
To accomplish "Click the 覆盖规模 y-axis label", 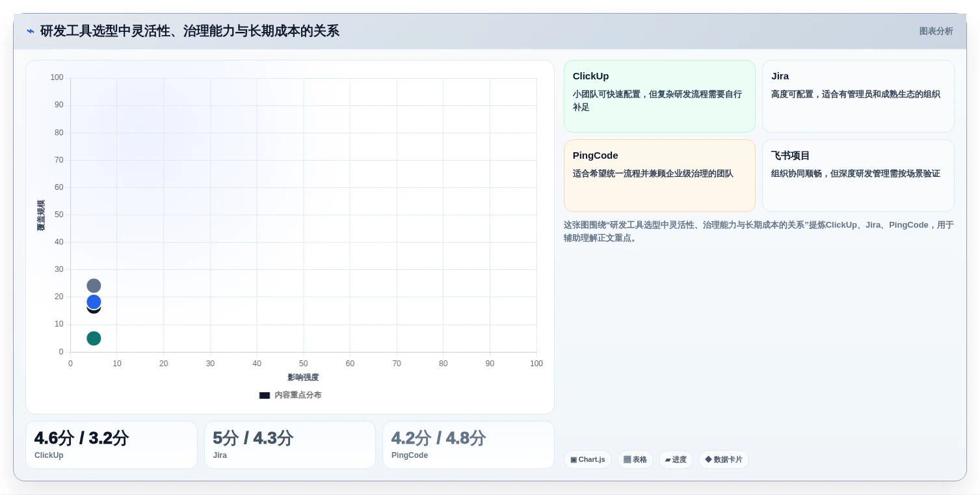I will (41, 215).
